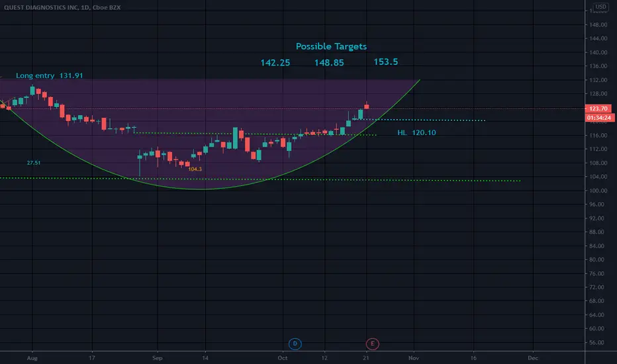This screenshot has width=617, height=364.
Task: Click the 'Sep' date label on time axis
Action: [158, 358]
